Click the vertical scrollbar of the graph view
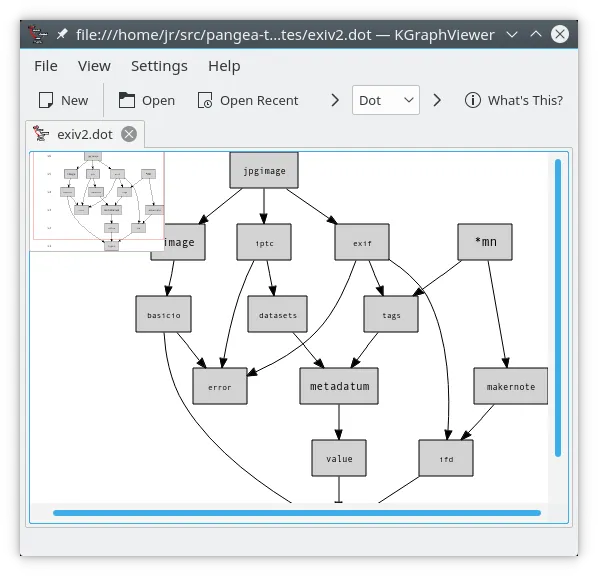This screenshot has height=576, width=598. pyautogui.click(x=558, y=307)
